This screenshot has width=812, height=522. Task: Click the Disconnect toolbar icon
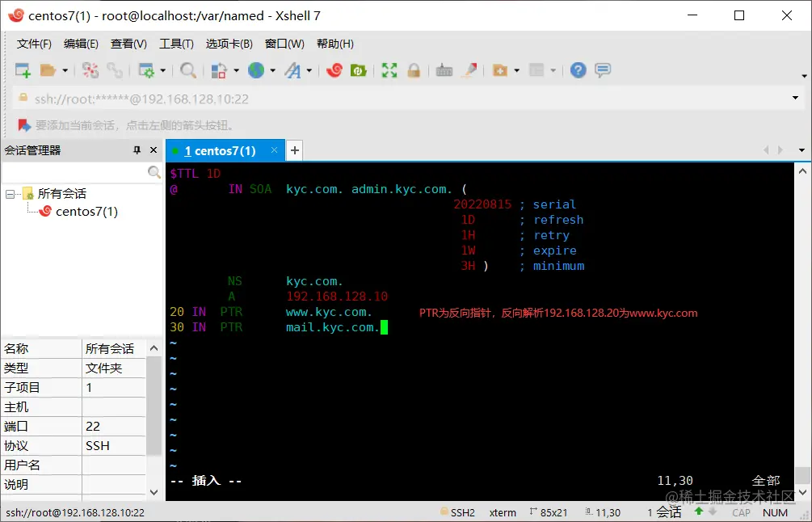[x=90, y=70]
